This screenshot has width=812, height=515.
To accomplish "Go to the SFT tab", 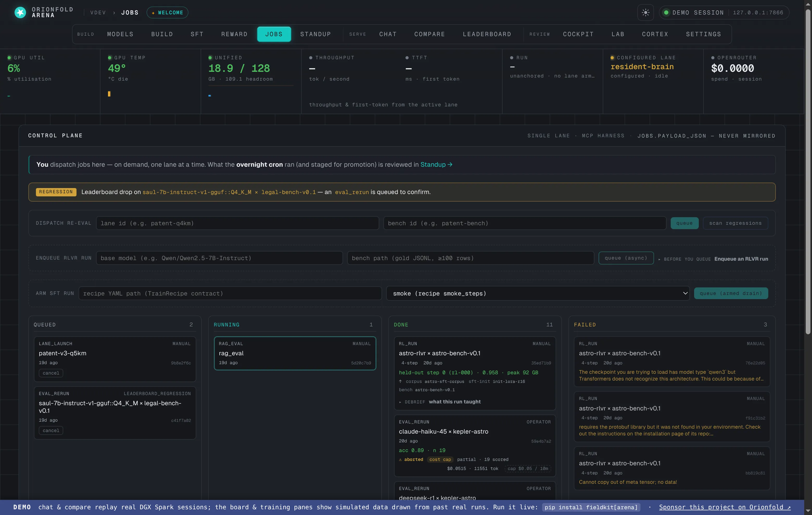I will [197, 34].
